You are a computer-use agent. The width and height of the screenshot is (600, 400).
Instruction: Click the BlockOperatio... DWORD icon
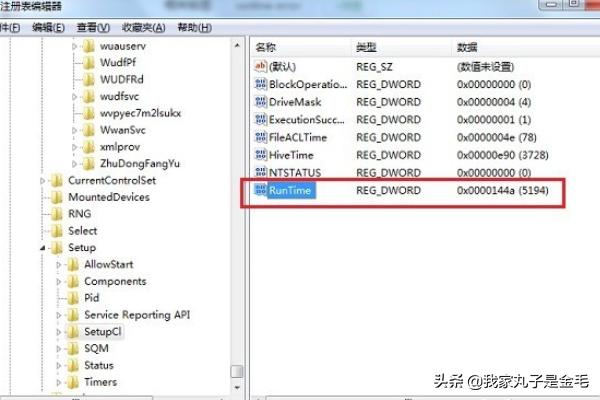pyautogui.click(x=261, y=84)
